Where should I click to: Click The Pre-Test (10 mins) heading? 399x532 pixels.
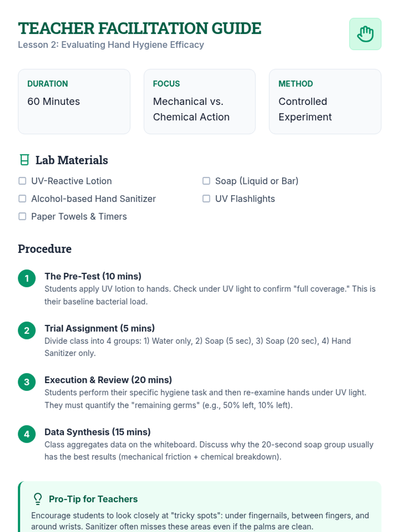pos(93,276)
